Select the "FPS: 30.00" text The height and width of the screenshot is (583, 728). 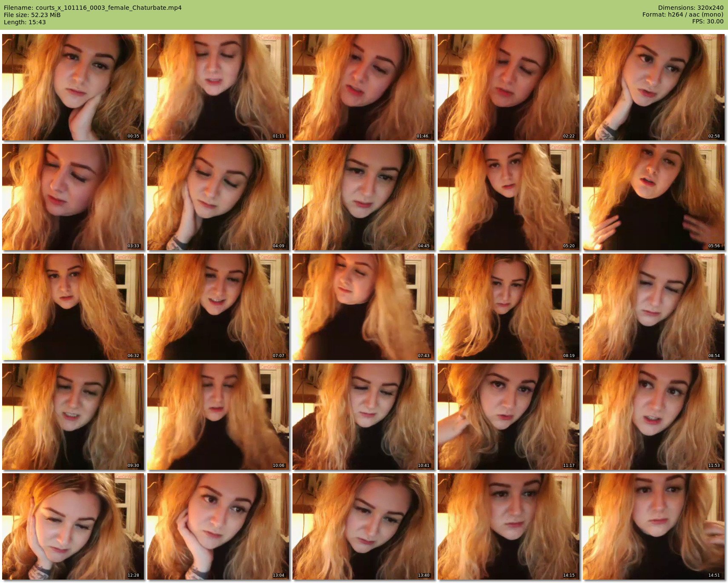tap(708, 21)
